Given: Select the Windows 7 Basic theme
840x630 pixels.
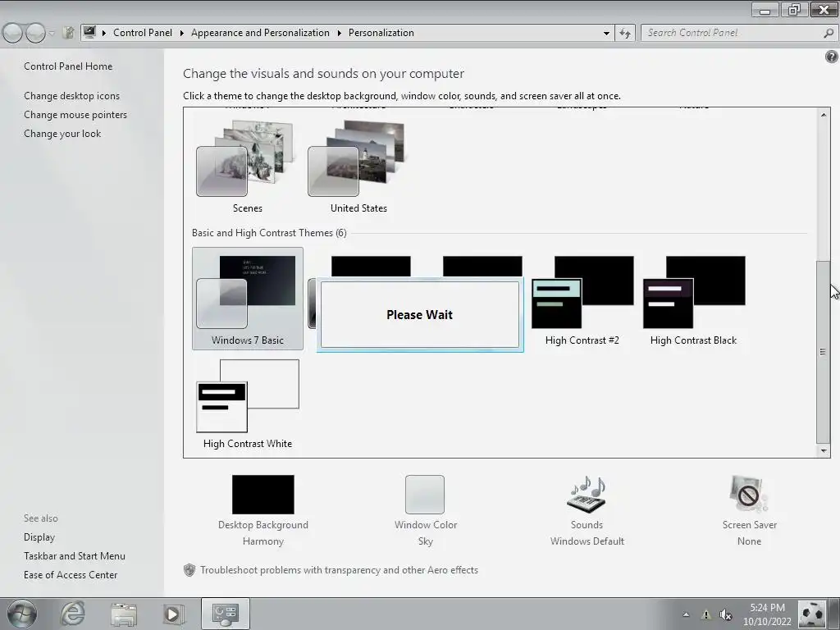Looking at the screenshot, I should [x=248, y=299].
